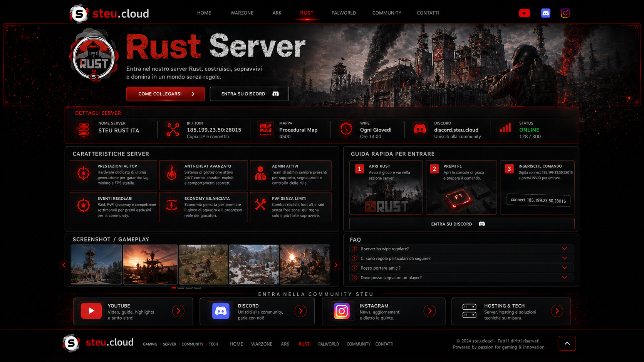Copy the IP 185.199.23.50:28015
The width and height of the screenshot is (644, 362).
(214, 130)
